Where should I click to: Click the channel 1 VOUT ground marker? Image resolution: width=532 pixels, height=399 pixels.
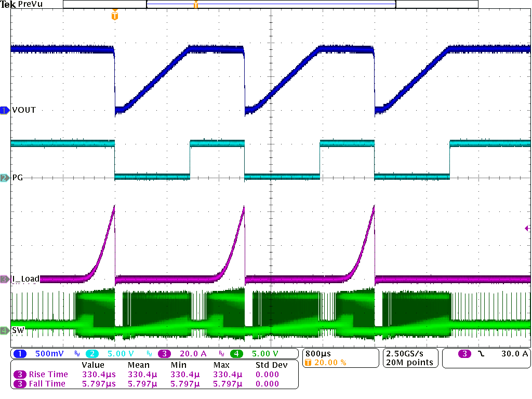coord(5,110)
